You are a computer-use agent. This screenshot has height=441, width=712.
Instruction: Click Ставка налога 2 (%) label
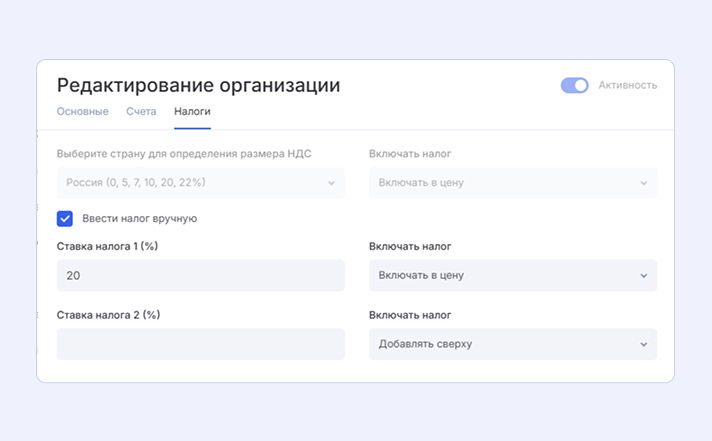coord(108,314)
